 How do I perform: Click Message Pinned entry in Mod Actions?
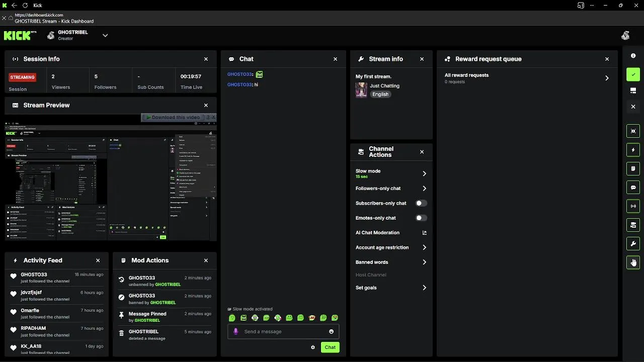pyautogui.click(x=165, y=317)
